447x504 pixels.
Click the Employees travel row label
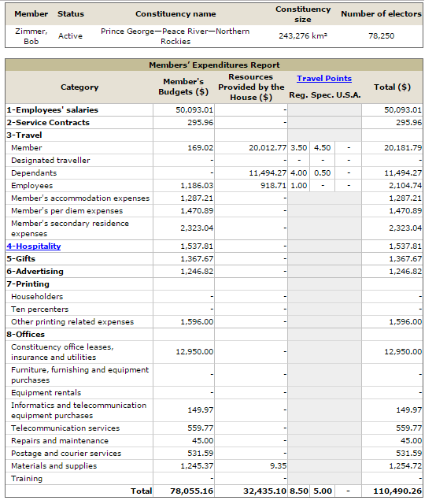[x=31, y=186]
